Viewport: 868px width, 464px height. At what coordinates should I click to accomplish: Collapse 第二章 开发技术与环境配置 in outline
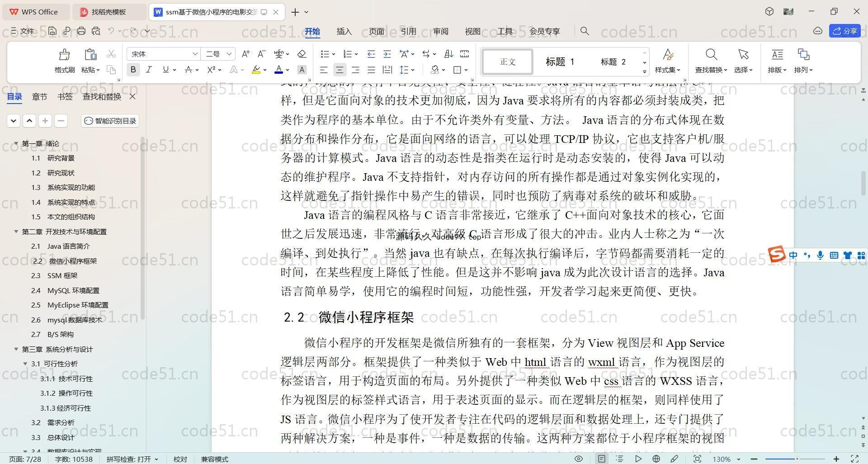coord(16,232)
